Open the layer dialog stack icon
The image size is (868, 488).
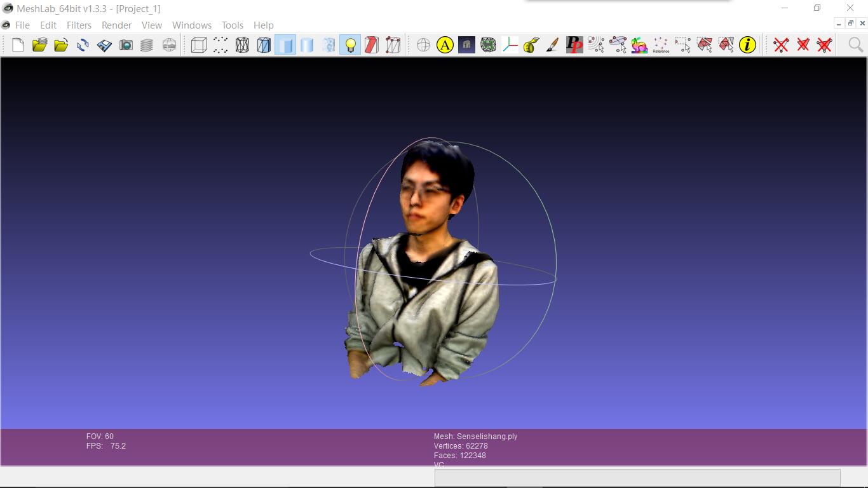click(147, 44)
